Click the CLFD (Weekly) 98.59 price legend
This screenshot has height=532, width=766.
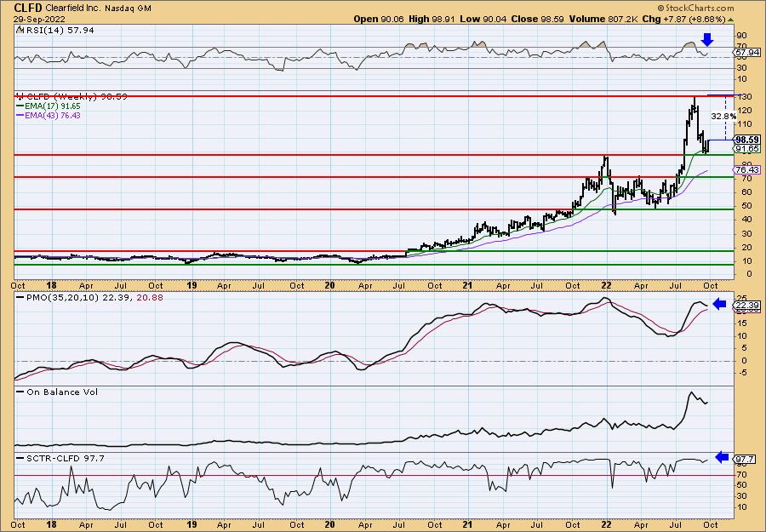pos(71,97)
